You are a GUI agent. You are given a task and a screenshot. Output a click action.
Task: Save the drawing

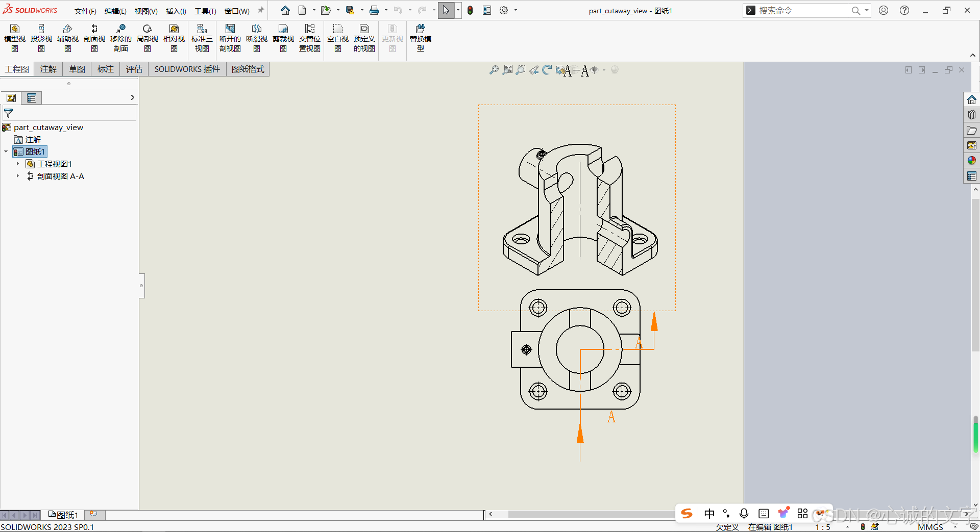click(x=350, y=10)
